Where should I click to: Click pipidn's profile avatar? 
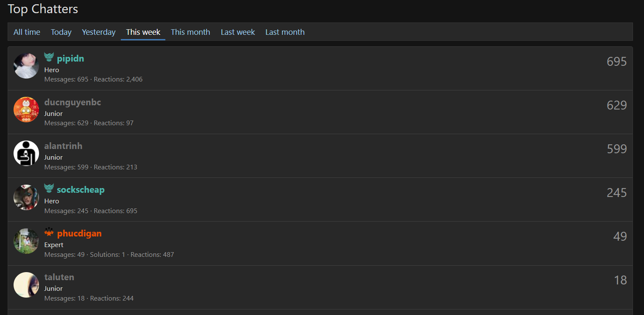[26, 66]
